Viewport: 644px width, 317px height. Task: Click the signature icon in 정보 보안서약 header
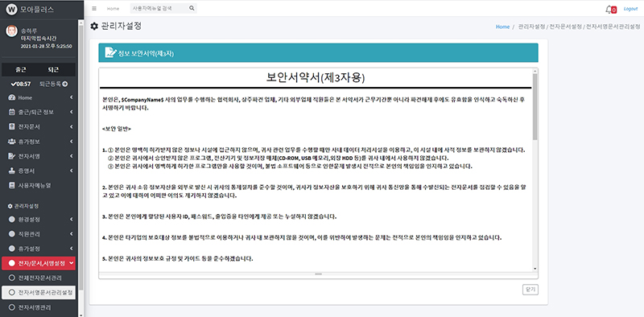coord(110,52)
